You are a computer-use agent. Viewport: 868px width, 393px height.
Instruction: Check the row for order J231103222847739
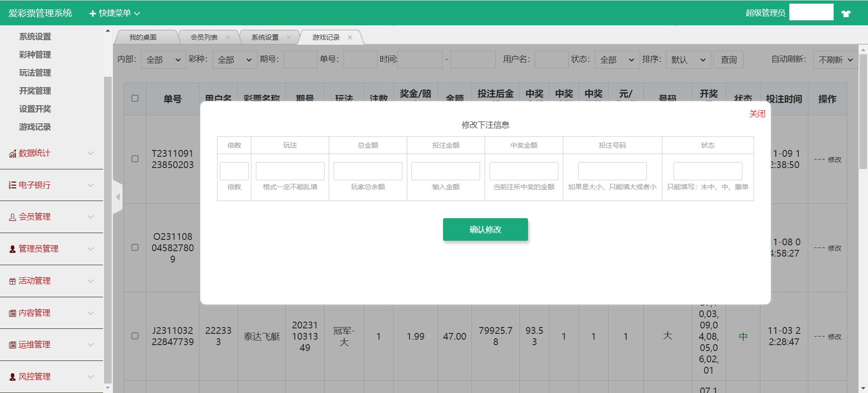click(135, 336)
